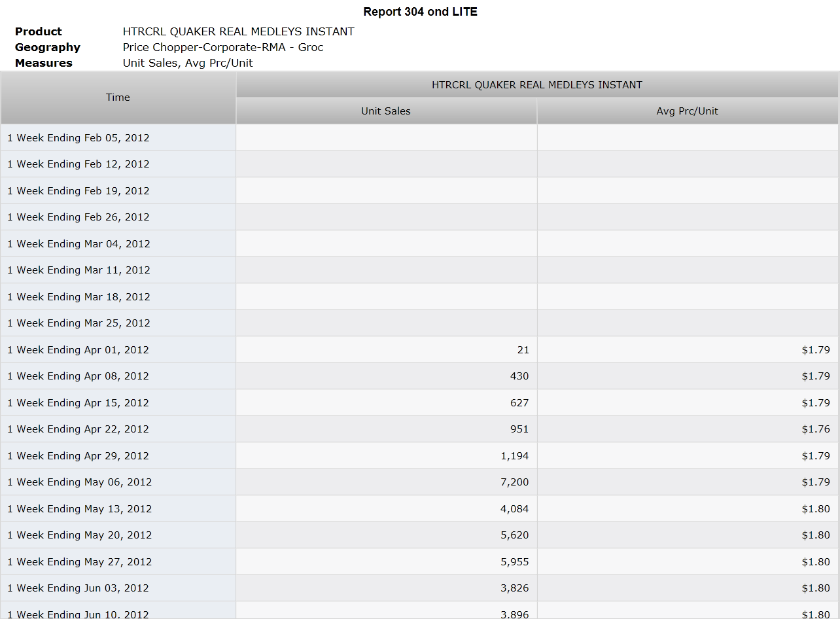Select row 1 Week Ending Apr 08, 2012

point(419,376)
